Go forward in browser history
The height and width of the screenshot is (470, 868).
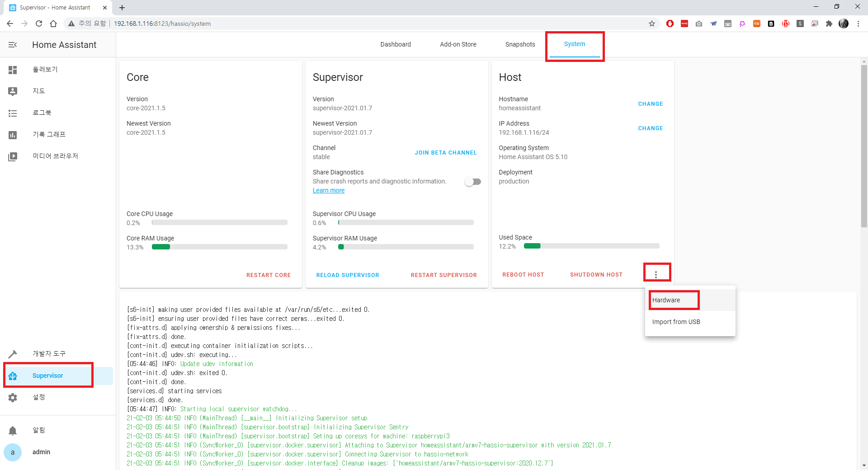[x=24, y=23]
